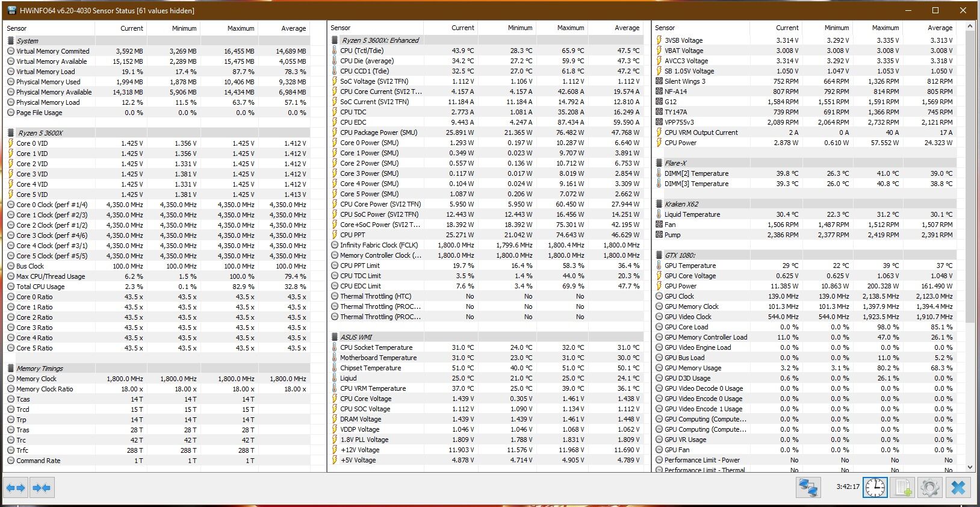Click the Ryzen 5 3600X section icon
The width and height of the screenshot is (980, 507).
[11, 133]
